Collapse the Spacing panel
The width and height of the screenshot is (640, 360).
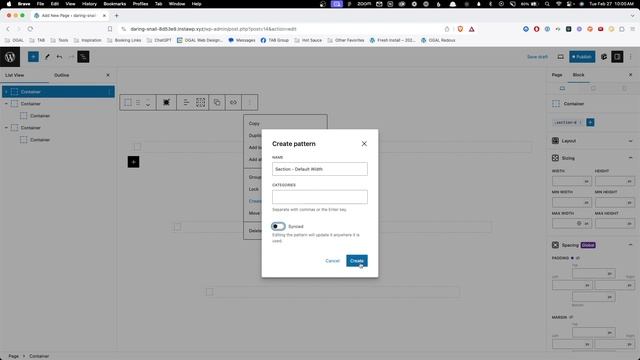pos(630,245)
